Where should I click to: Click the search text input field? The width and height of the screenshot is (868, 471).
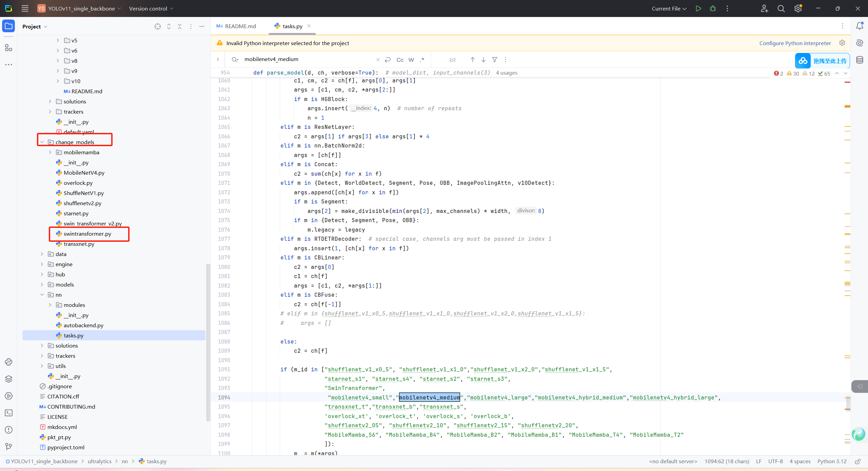(305, 59)
